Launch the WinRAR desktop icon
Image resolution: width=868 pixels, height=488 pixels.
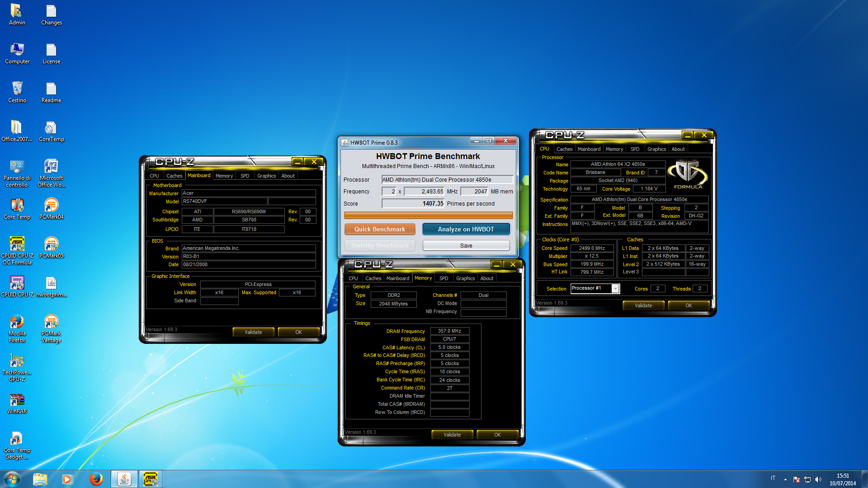pyautogui.click(x=17, y=403)
